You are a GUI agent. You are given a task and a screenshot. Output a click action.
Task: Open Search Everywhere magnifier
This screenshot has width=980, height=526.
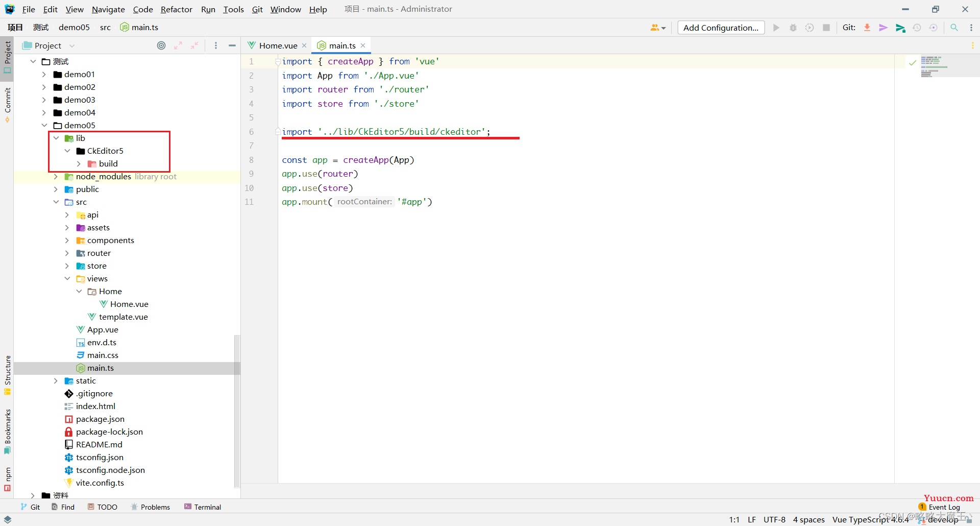954,28
